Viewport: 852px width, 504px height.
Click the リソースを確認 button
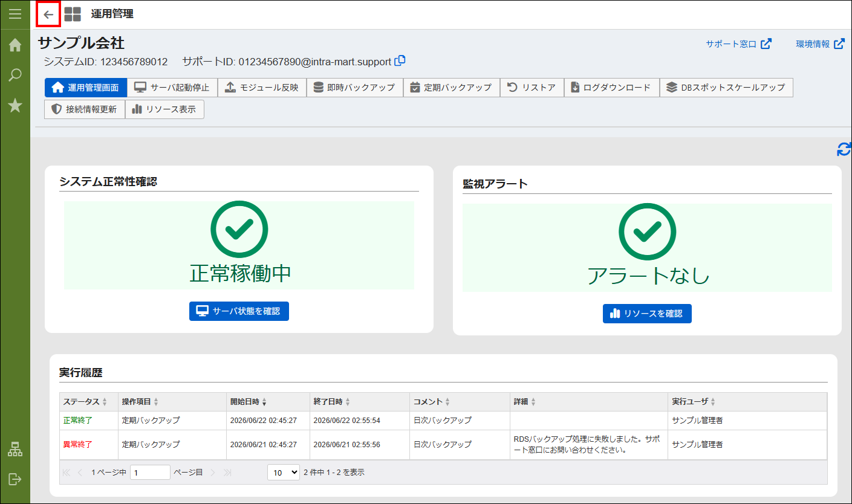pyautogui.click(x=647, y=314)
